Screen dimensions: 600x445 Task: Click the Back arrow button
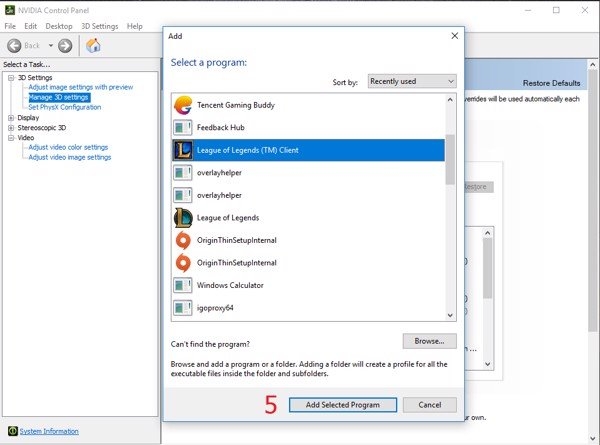coord(15,46)
